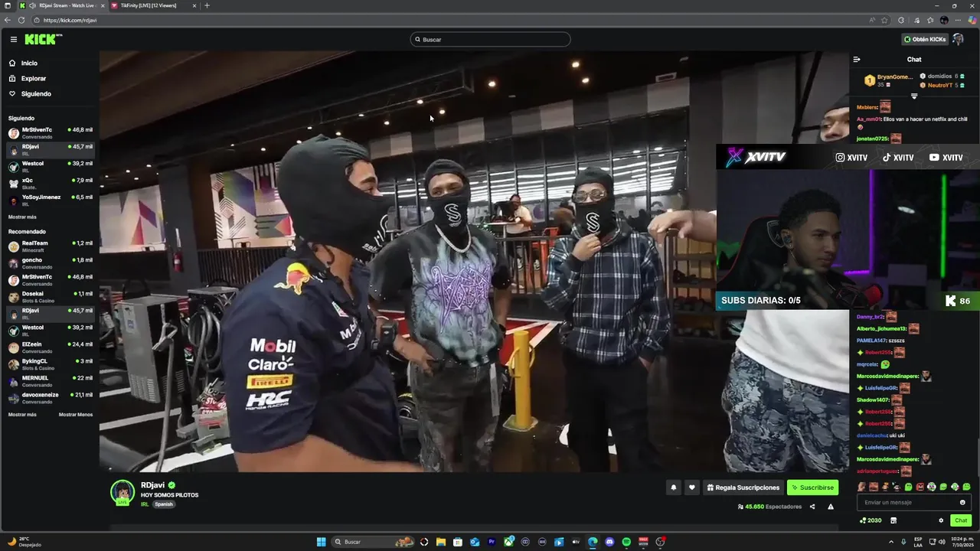Open Windows Start menu
The width and height of the screenshot is (980, 551).
point(322,542)
